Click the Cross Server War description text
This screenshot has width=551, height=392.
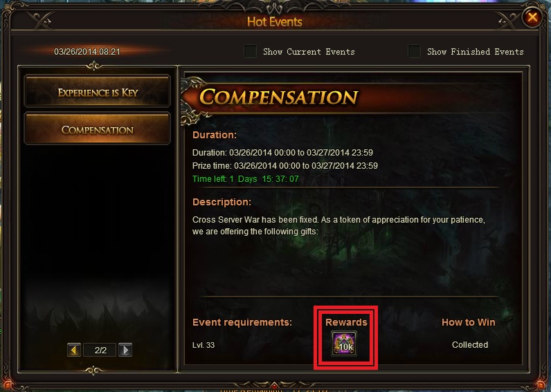pyautogui.click(x=338, y=225)
